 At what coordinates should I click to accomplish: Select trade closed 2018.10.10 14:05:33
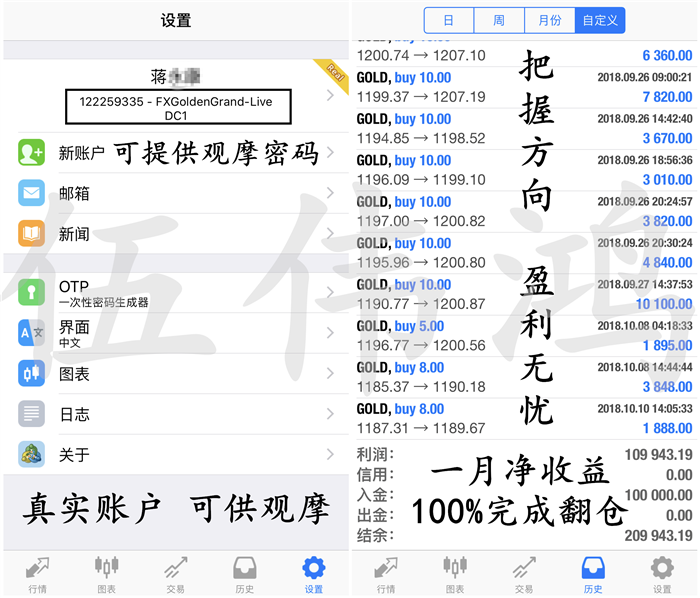point(525,419)
